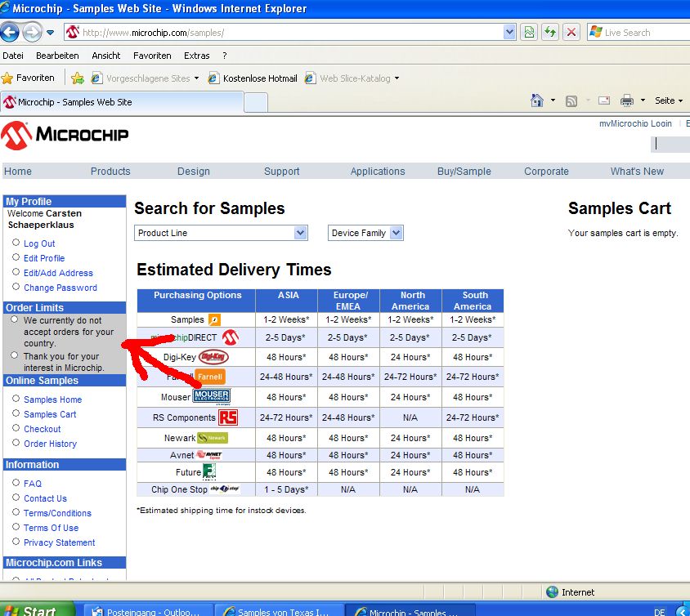Click the Farnell logo
This screenshot has height=616, width=690.
click(210, 377)
